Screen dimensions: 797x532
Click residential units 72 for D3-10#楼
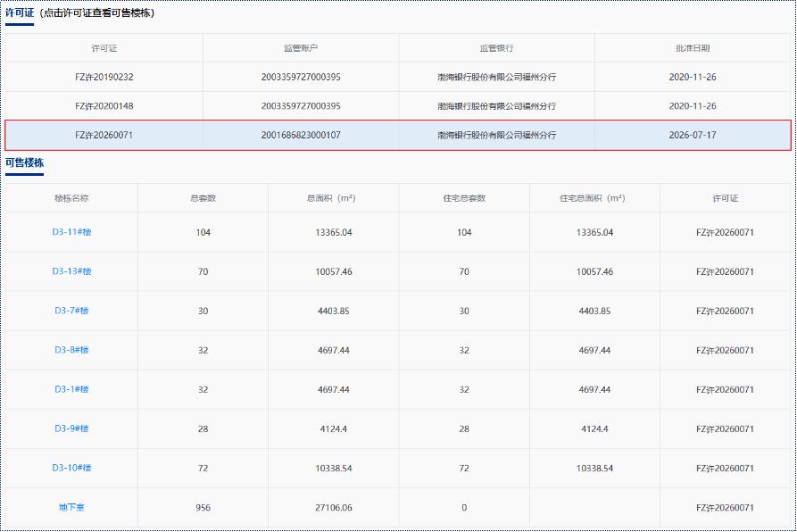(x=464, y=468)
